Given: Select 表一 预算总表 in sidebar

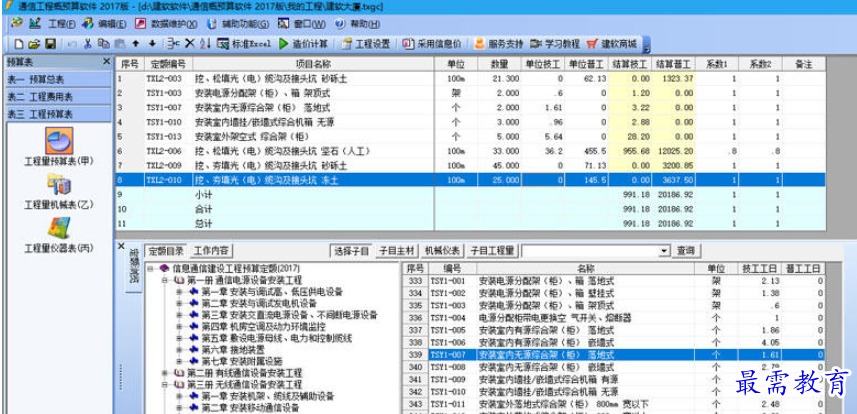Looking at the screenshot, I should (x=58, y=79).
